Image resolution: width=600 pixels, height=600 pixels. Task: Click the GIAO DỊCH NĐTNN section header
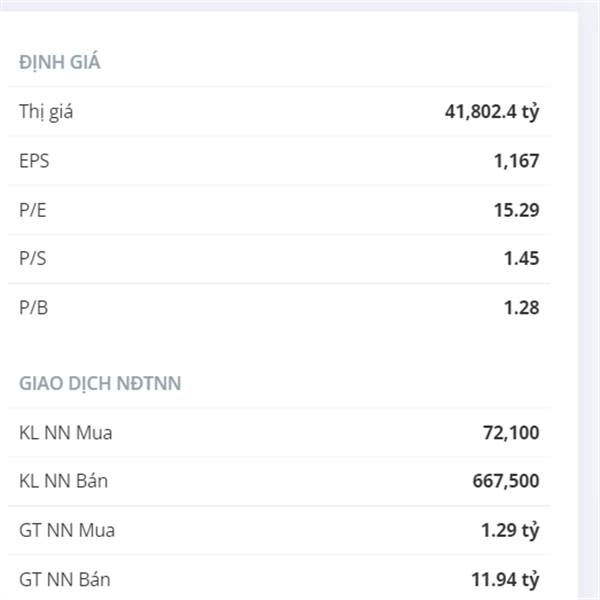click(100, 383)
